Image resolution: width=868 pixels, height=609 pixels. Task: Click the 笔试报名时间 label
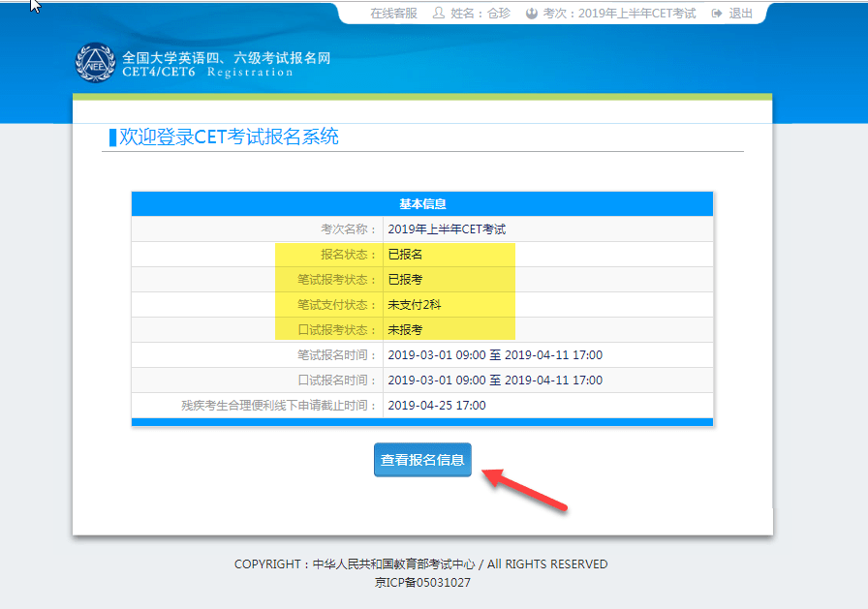[x=337, y=355]
